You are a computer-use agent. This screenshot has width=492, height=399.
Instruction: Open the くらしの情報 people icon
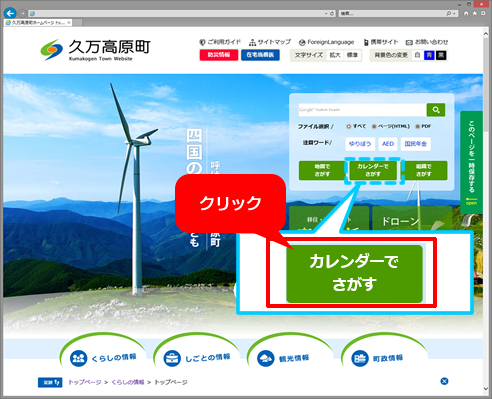[x=79, y=358]
